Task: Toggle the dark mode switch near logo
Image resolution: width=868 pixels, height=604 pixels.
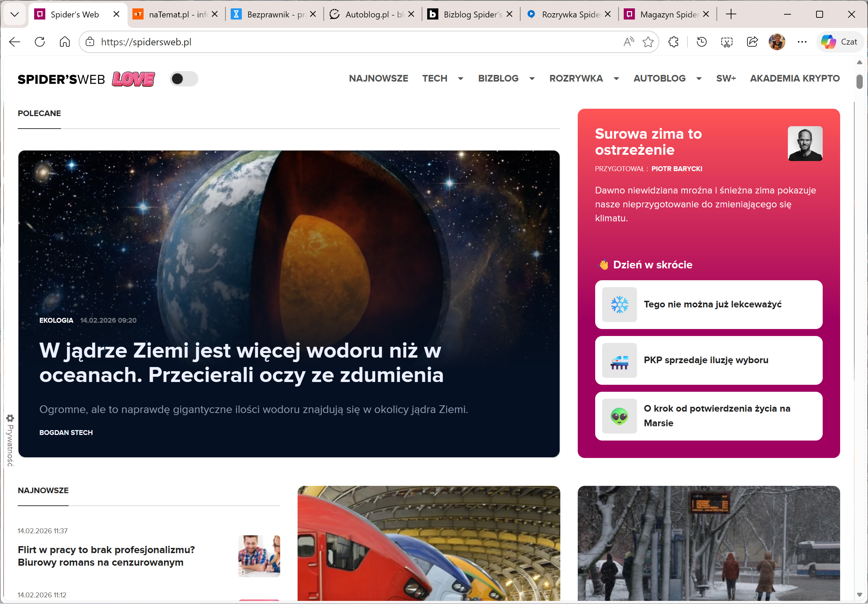Action: [184, 79]
